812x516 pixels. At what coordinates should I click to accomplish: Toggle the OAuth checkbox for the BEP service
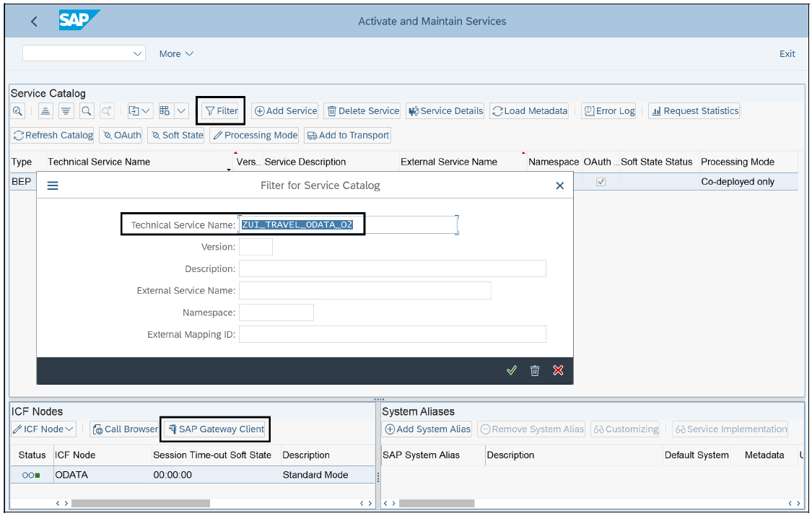(x=601, y=181)
